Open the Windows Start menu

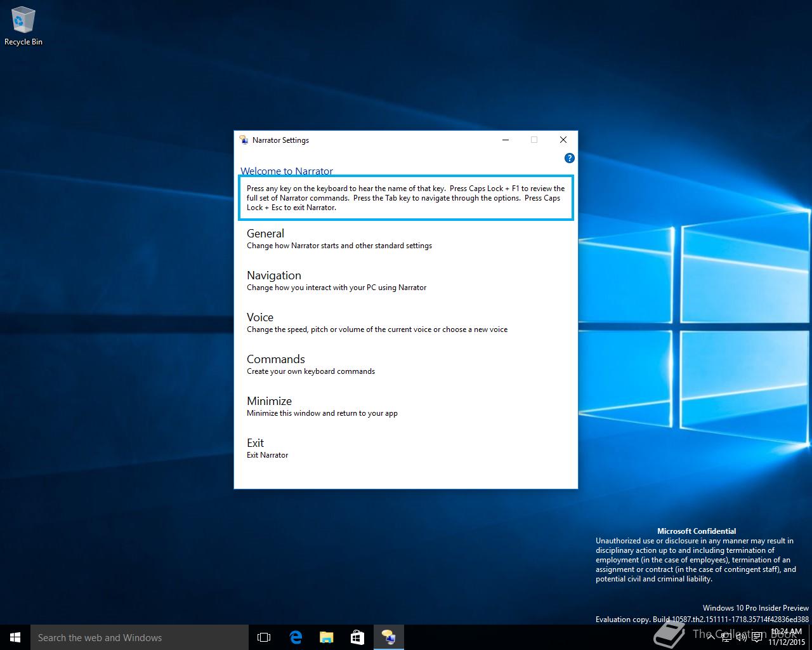pyautogui.click(x=15, y=637)
